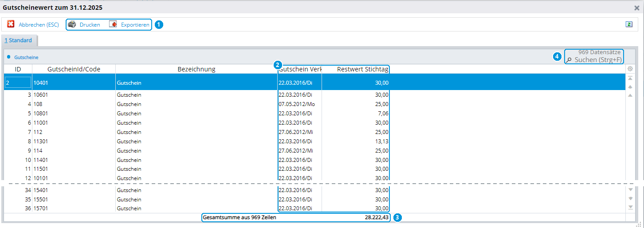Jump to the last record arrow
Screen dimensions: 644x228
(x=630, y=207)
